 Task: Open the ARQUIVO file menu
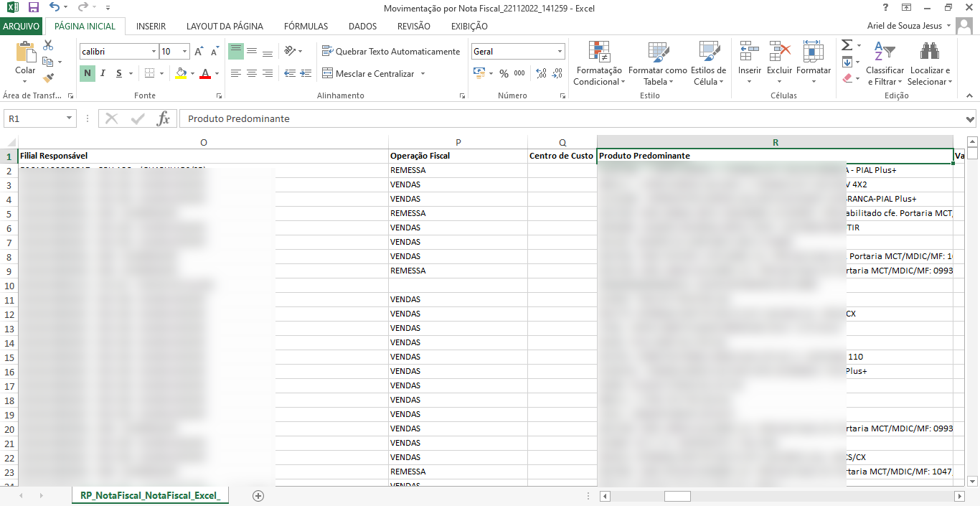click(x=22, y=27)
